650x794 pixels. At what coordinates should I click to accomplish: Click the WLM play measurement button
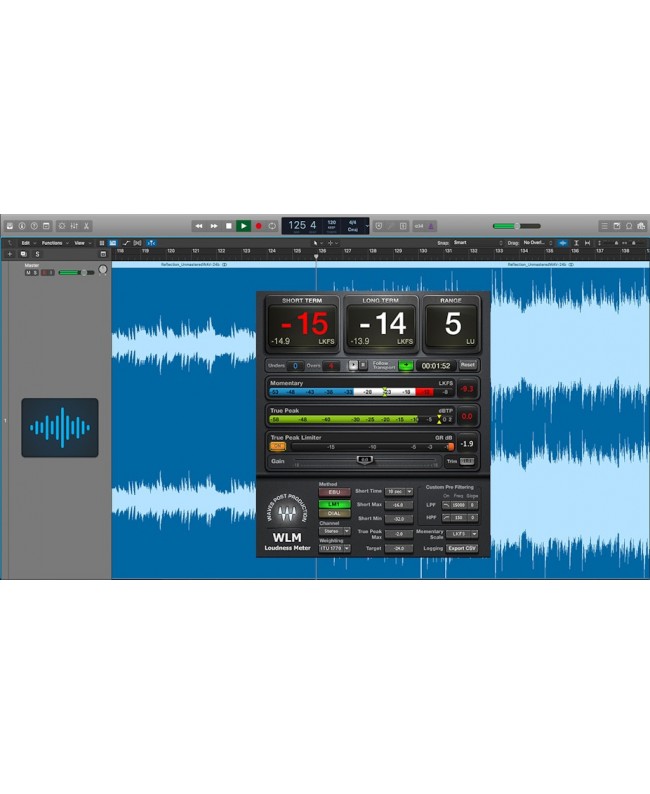353,365
